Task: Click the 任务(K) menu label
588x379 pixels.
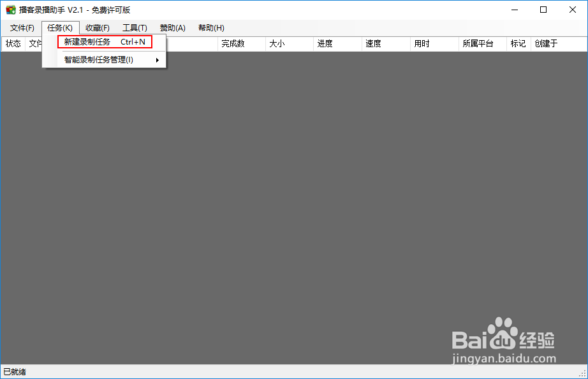Action: click(59, 27)
